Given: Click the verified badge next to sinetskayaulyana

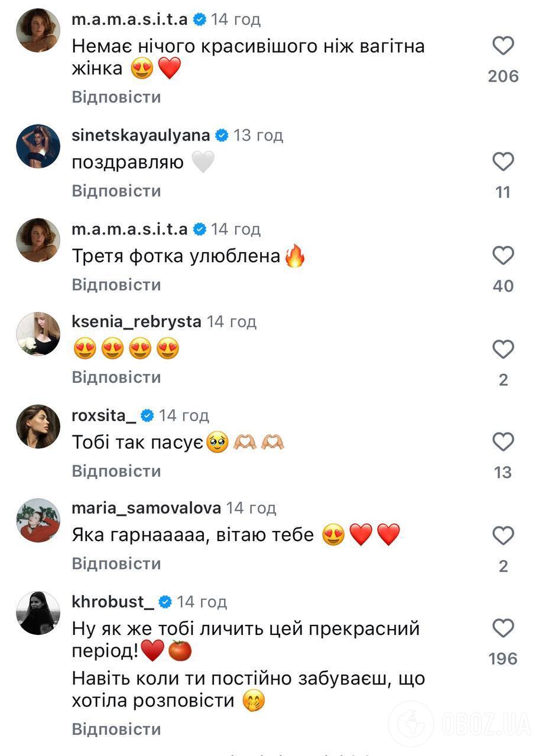Looking at the screenshot, I should click(222, 135).
